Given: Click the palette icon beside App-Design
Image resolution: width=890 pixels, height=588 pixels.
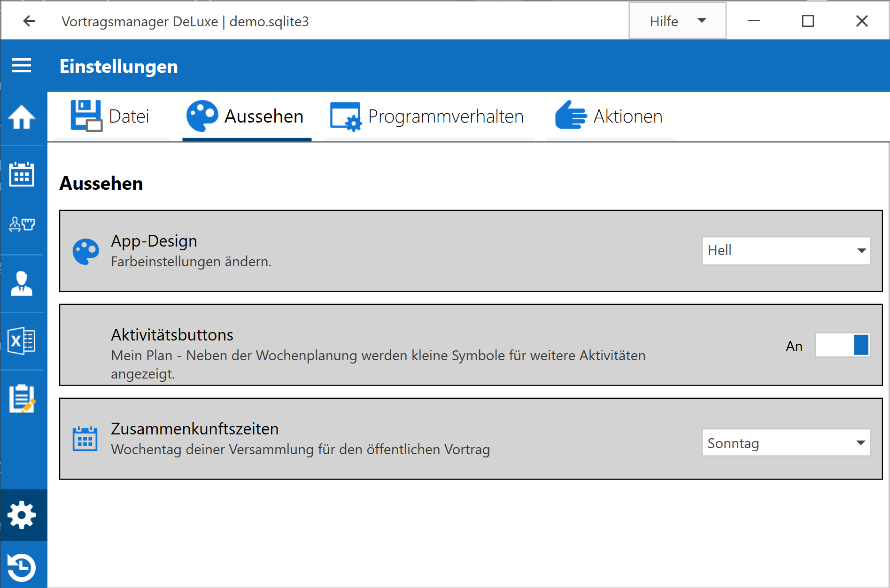Looking at the screenshot, I should tap(86, 252).
